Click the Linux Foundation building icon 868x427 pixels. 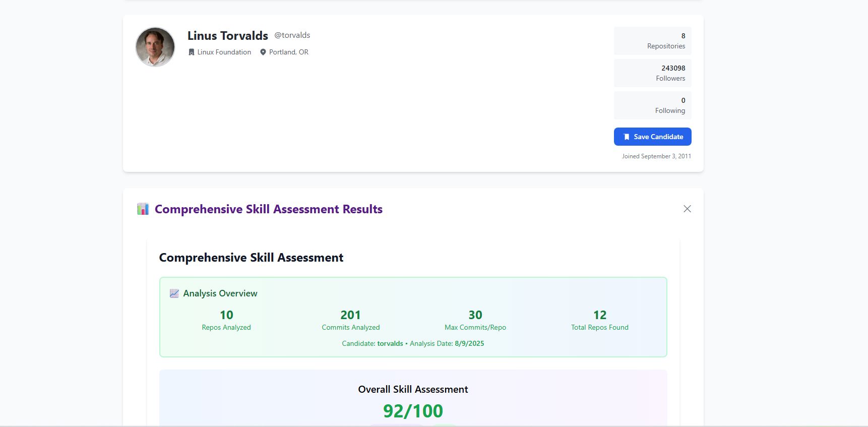[x=191, y=52]
